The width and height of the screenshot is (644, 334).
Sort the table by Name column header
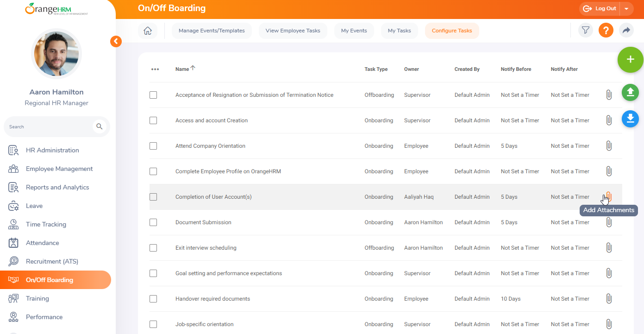(182, 69)
